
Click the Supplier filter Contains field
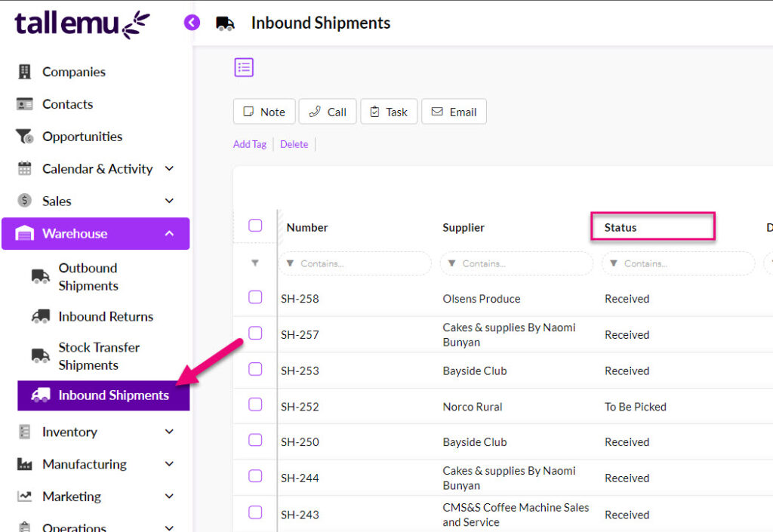click(x=516, y=263)
